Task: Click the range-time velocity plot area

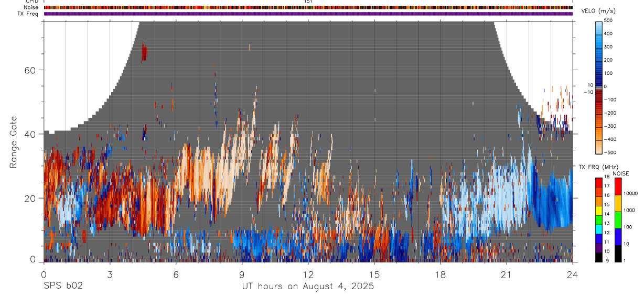Action: pos(308,141)
